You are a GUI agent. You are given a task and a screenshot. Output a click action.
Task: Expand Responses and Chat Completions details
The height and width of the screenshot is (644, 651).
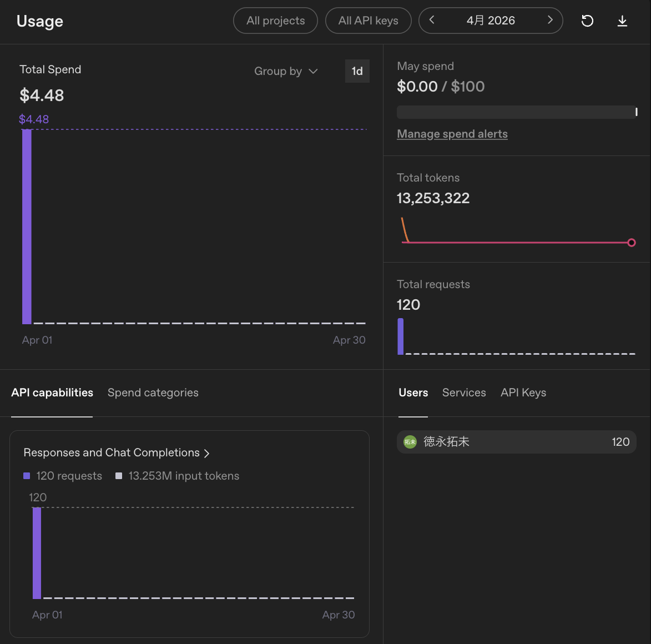(117, 452)
